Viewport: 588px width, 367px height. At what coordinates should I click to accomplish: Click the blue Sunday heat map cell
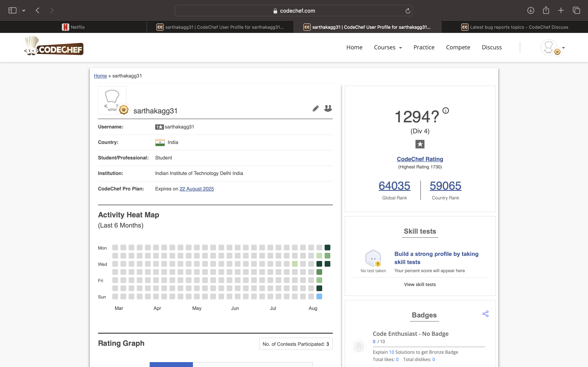point(319,296)
